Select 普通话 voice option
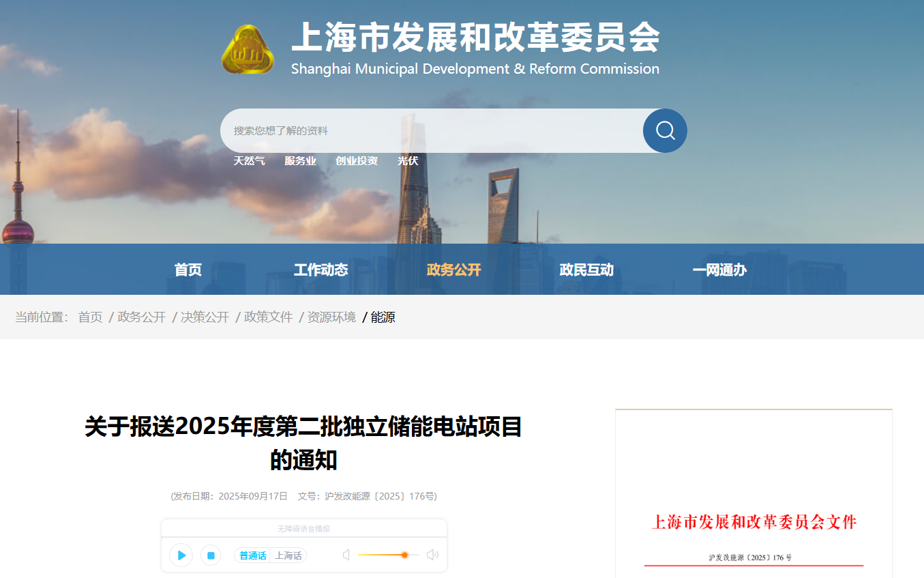Screen dimensions: 924x578 pyautogui.click(x=252, y=555)
